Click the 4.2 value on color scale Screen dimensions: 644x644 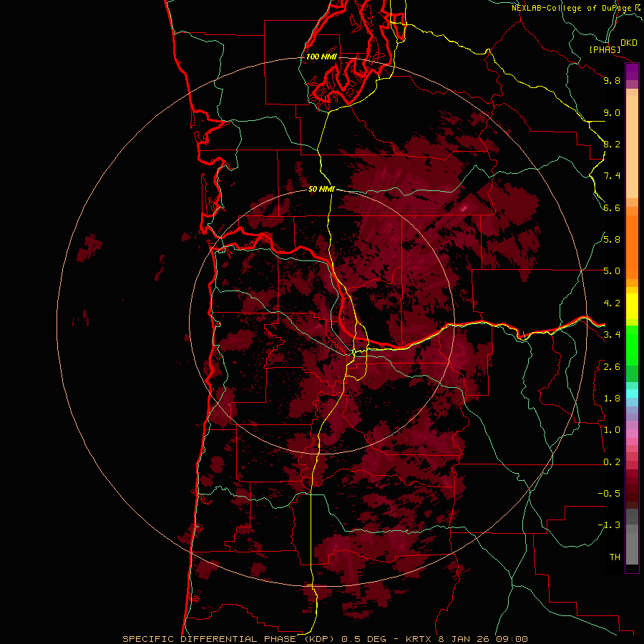[612, 303]
